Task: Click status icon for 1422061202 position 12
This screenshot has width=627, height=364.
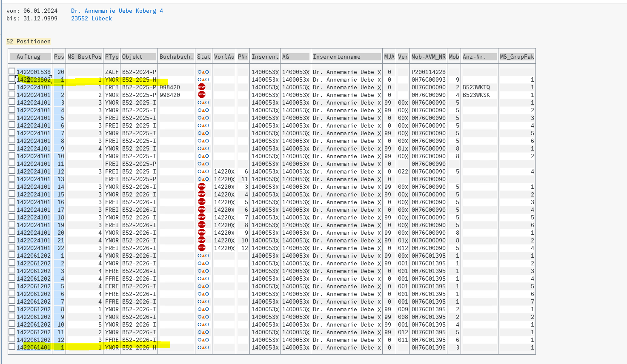Action: 203,340
